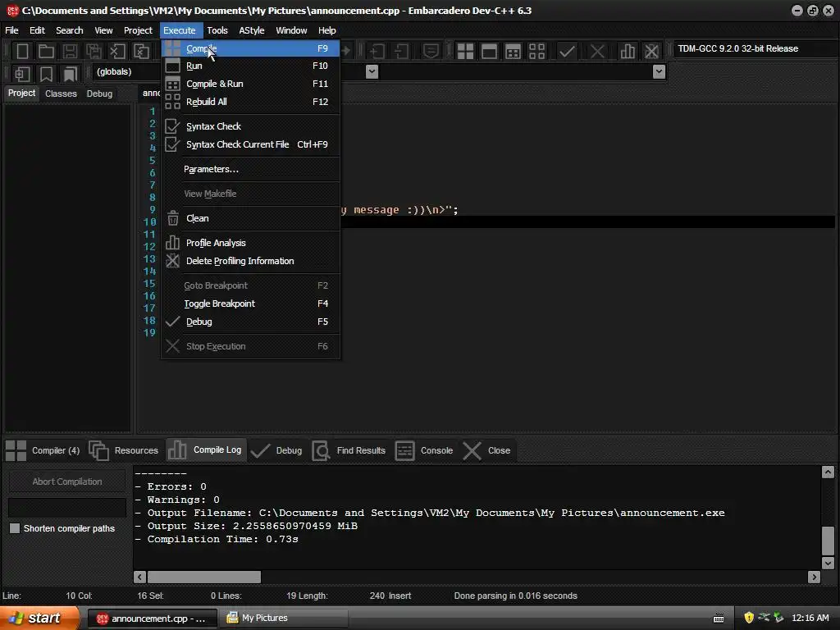This screenshot has height=630, width=840.
Task: Click the middle dropdown arrow in second toolbar row
Action: click(x=372, y=71)
